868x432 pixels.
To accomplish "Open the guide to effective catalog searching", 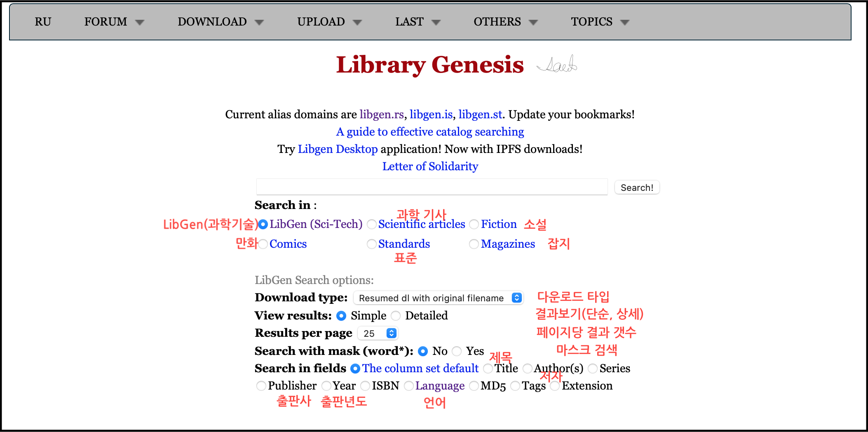I will 430,131.
